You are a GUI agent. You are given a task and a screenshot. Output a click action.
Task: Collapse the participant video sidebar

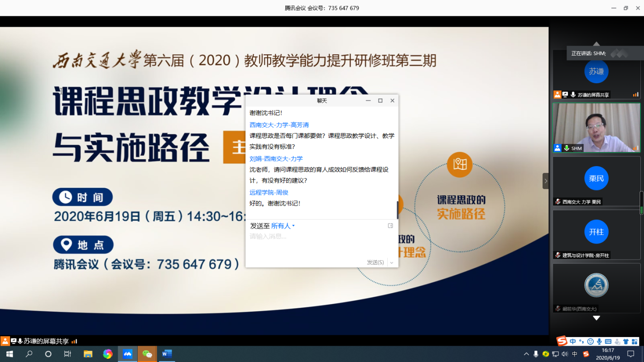pos(546,181)
